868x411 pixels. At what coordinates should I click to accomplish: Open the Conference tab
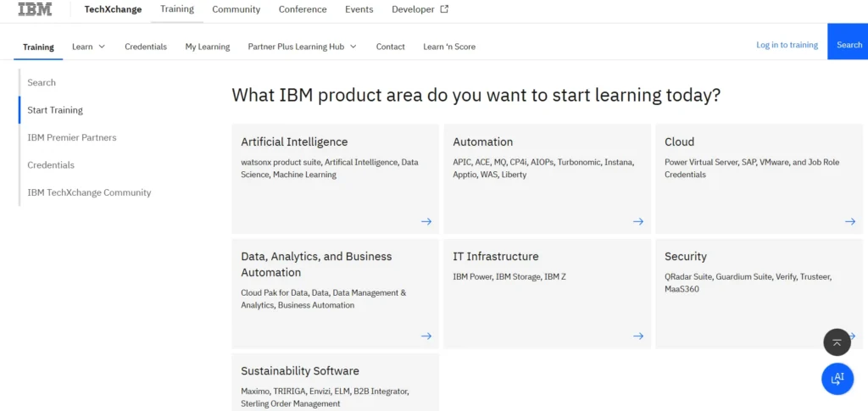coord(303,9)
